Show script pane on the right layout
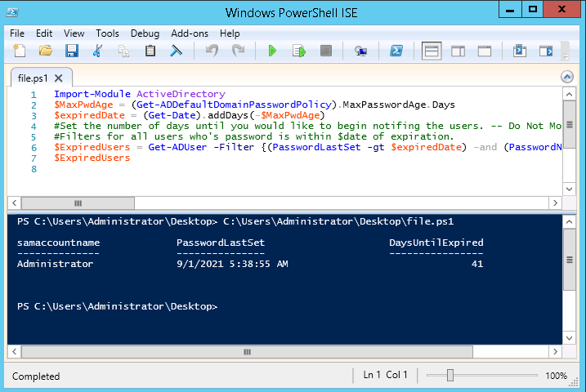The image size is (586, 392). coord(458,51)
